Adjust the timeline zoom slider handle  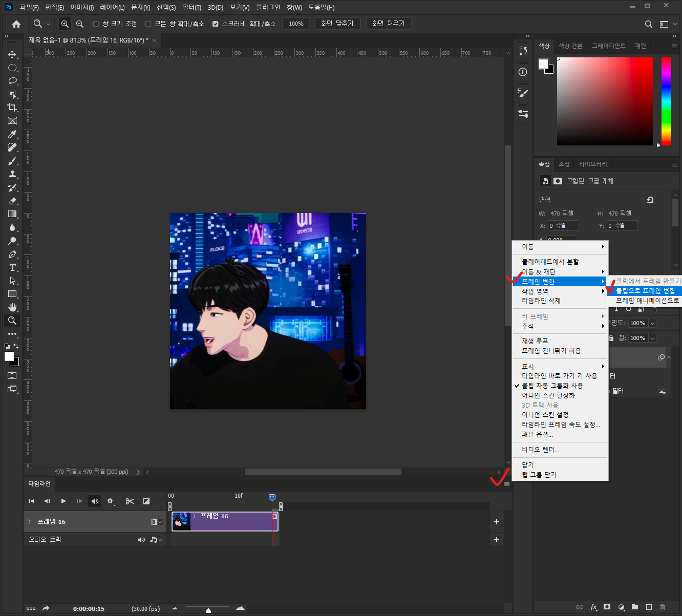pos(208,610)
